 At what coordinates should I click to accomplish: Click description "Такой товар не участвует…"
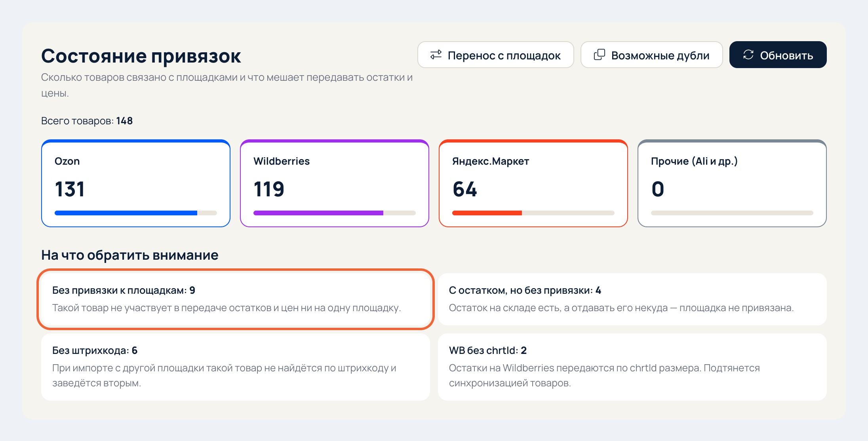pyautogui.click(x=227, y=308)
